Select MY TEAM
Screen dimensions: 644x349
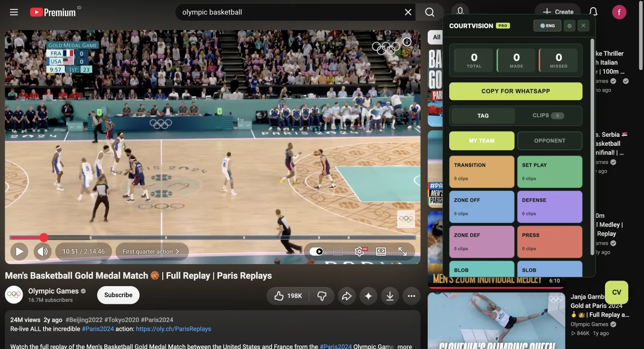pos(482,141)
